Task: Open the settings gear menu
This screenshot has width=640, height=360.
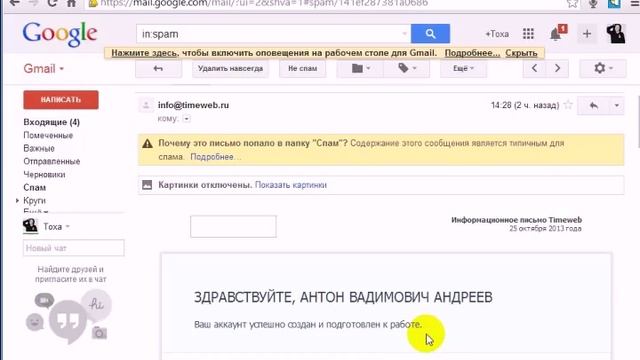Action: click(602, 69)
